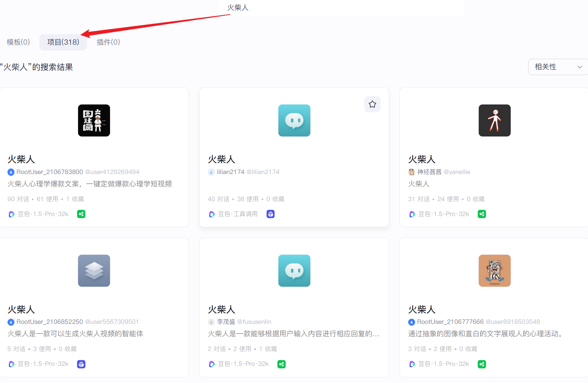Click stats 90 对话 • 61 使用
This screenshot has width=588, height=383.
pos(45,199)
